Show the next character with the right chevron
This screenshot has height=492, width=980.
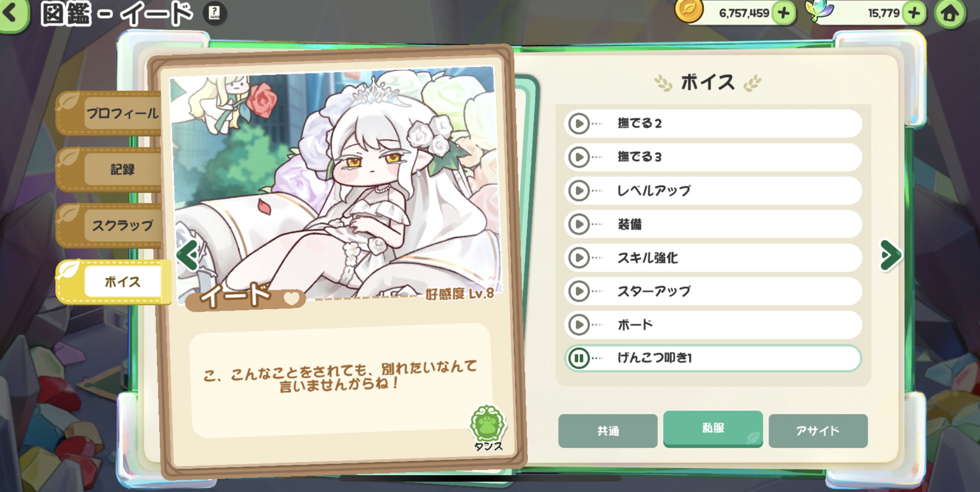tap(890, 255)
